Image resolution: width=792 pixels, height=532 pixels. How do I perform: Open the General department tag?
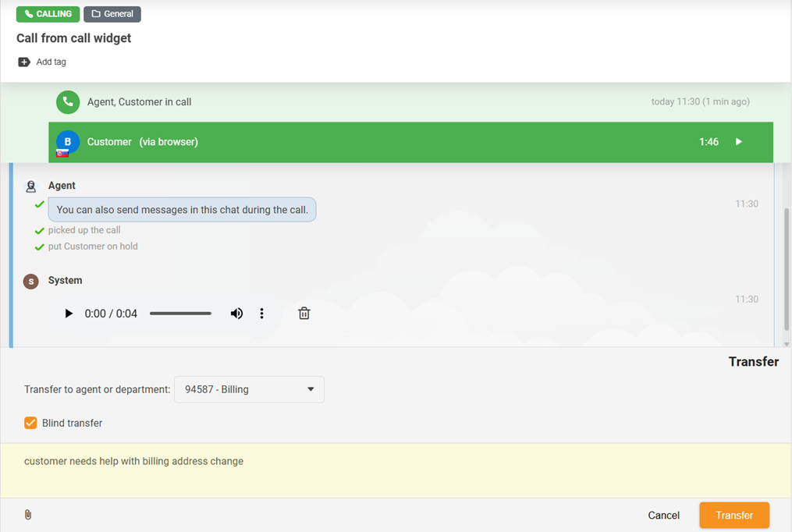tap(112, 14)
